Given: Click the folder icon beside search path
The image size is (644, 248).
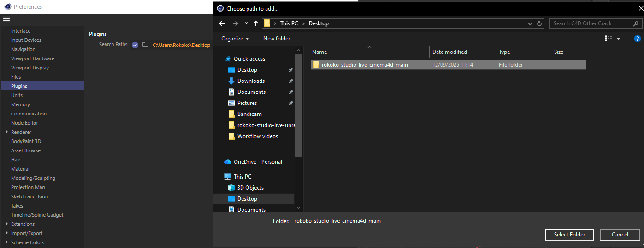Looking at the screenshot, I should point(145,45).
